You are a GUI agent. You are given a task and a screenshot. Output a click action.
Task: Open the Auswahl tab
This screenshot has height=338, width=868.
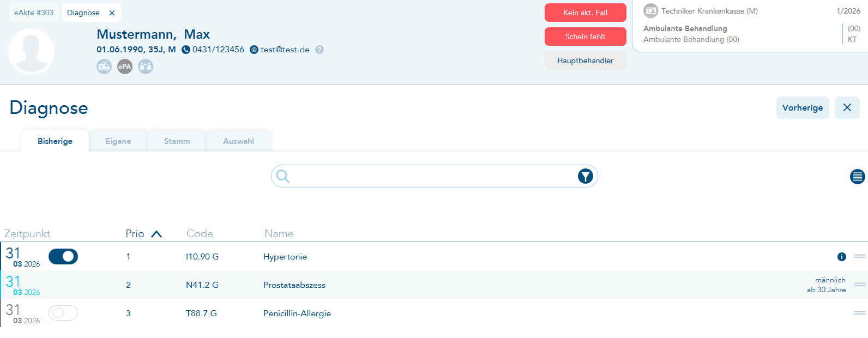click(x=238, y=141)
